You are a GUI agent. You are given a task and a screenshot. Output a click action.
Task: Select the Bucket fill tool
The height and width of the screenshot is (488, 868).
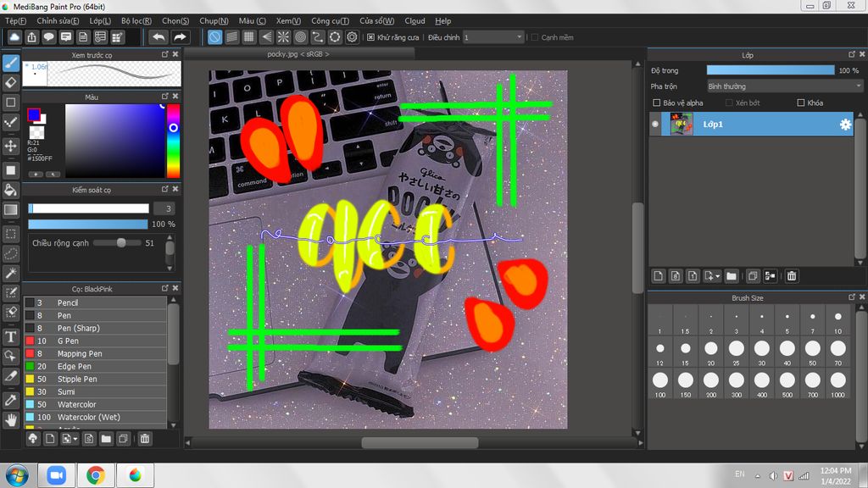10,190
